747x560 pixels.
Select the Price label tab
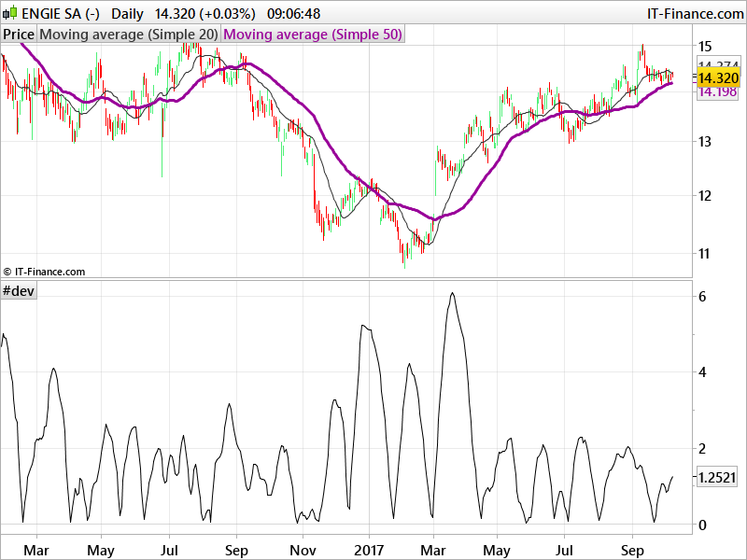point(19,35)
